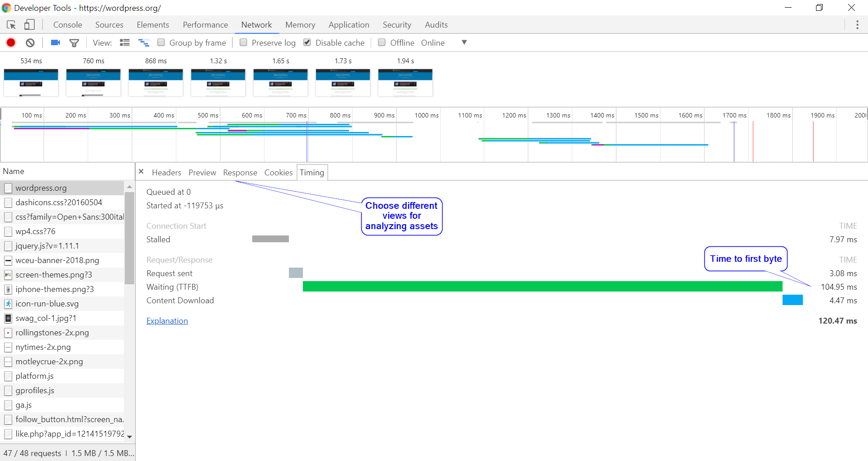
Task: Select the like.php?app_id request row
Action: tap(62, 434)
